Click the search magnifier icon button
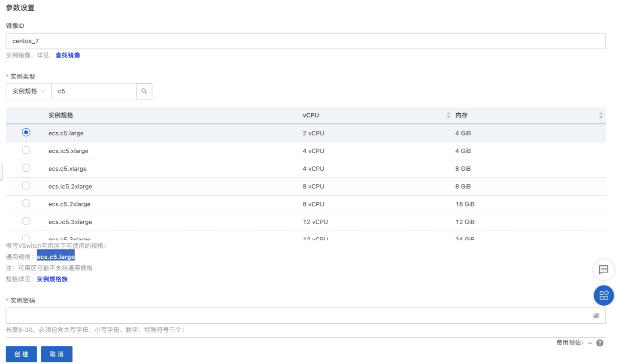This screenshot has width=619, height=364. 144,91
